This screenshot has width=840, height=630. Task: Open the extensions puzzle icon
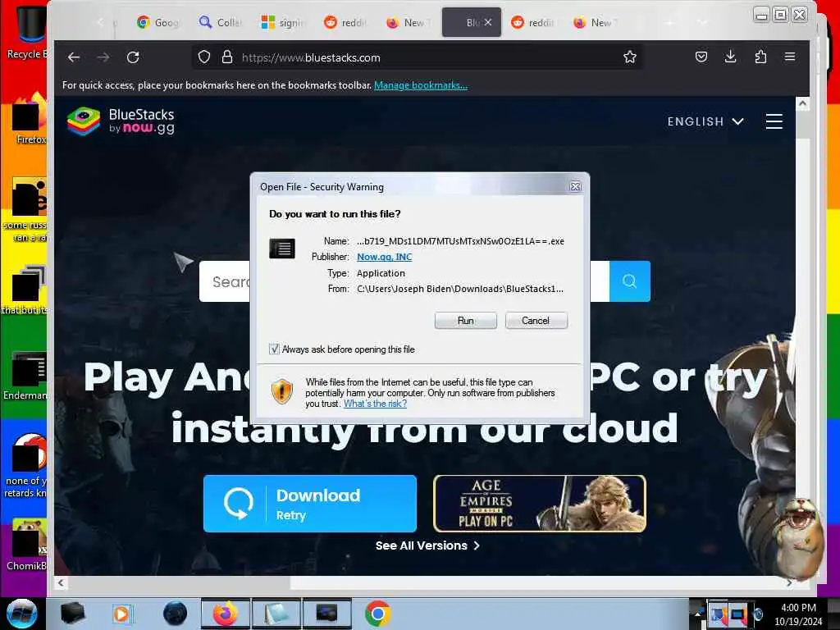(760, 57)
